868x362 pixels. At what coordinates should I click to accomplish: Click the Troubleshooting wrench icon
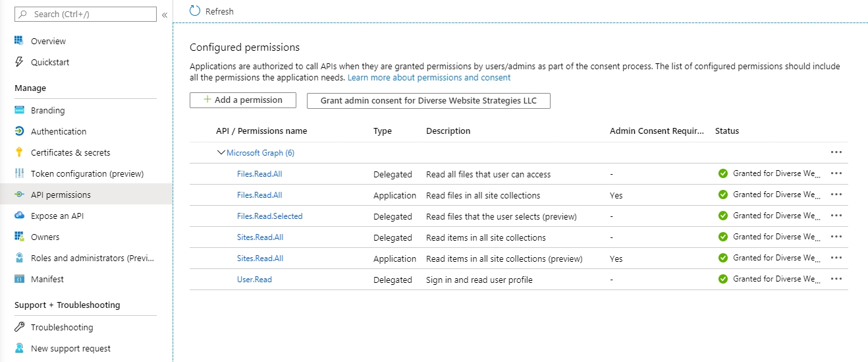19,327
